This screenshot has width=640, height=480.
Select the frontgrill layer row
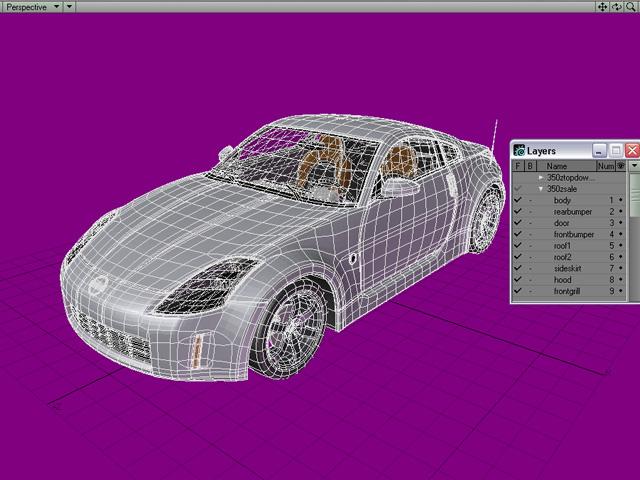(569, 291)
